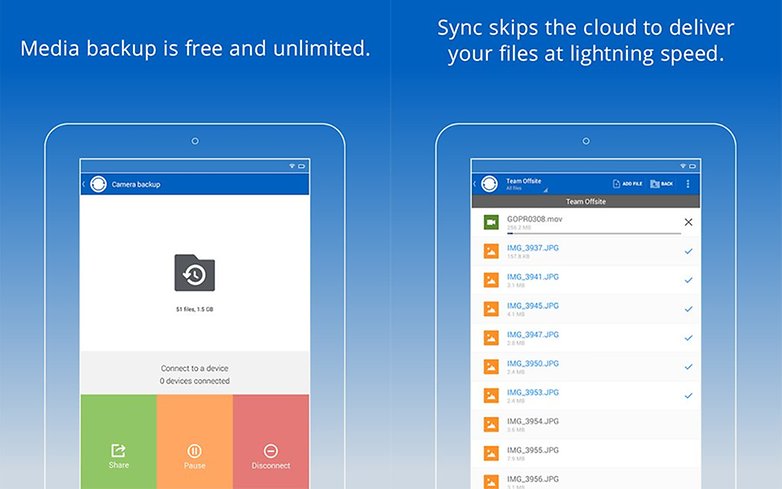Open the IMG_3941.JPG file link
This screenshot has height=489, width=782.
pos(533,277)
